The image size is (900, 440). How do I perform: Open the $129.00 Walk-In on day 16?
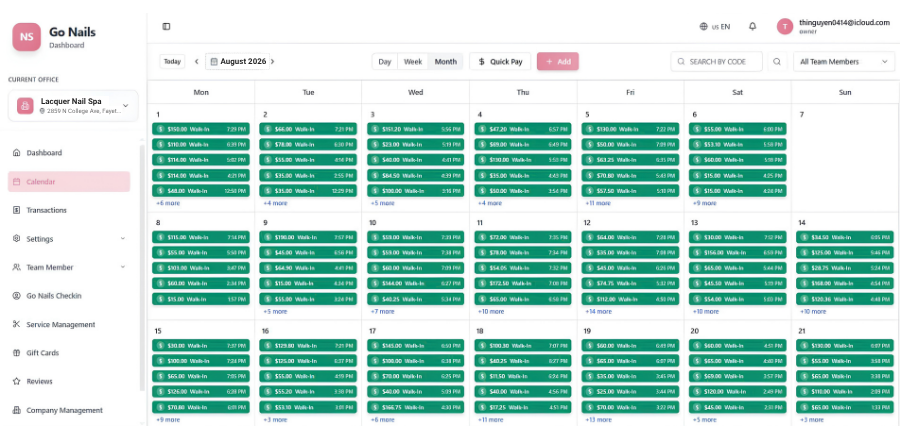[x=308, y=345]
